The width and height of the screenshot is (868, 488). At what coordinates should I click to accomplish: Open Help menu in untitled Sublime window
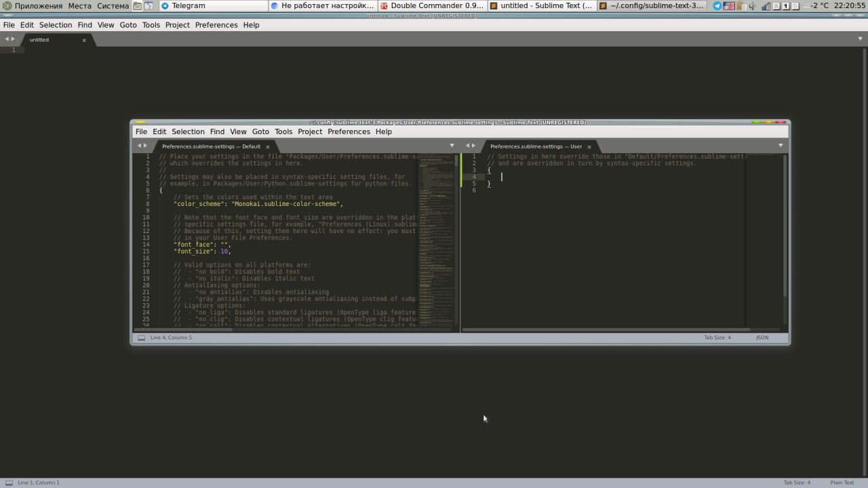point(251,25)
